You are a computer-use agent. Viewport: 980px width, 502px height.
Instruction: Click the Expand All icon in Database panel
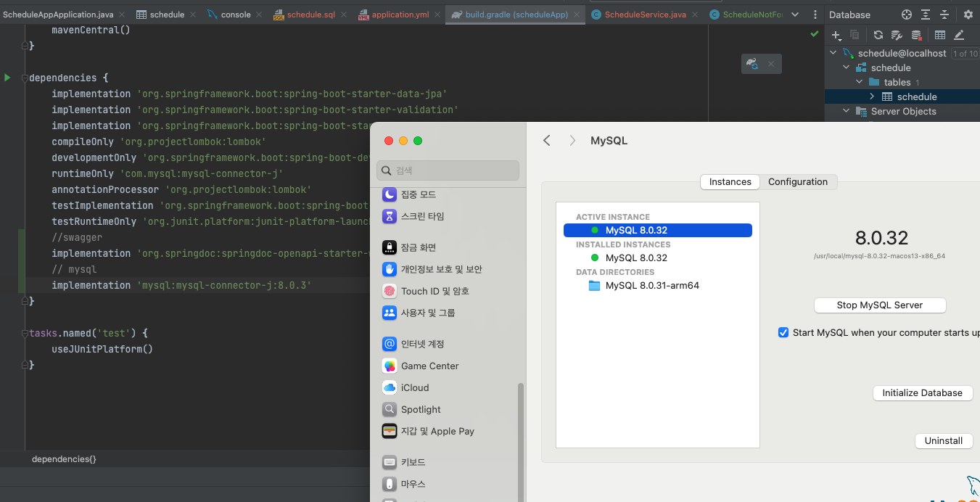[926, 15]
